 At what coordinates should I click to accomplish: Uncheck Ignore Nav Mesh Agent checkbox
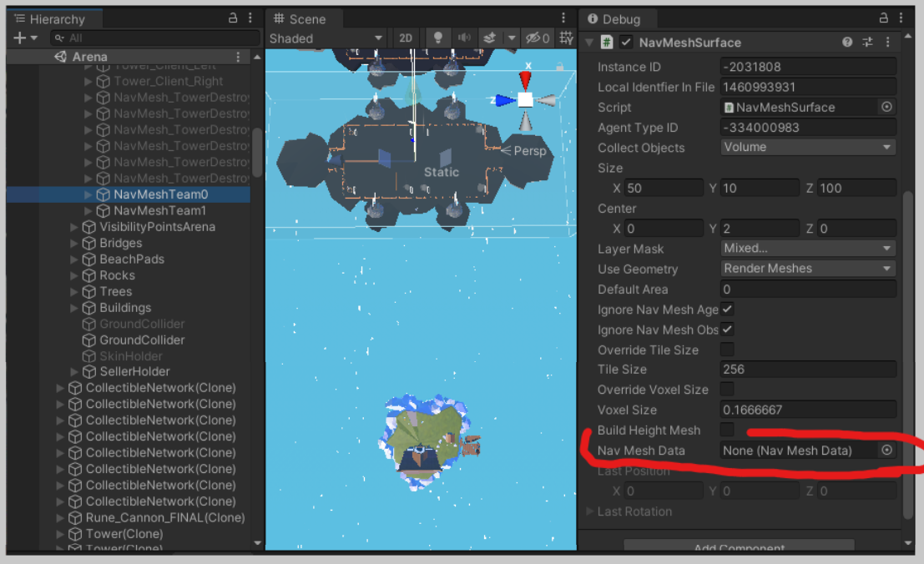(727, 310)
